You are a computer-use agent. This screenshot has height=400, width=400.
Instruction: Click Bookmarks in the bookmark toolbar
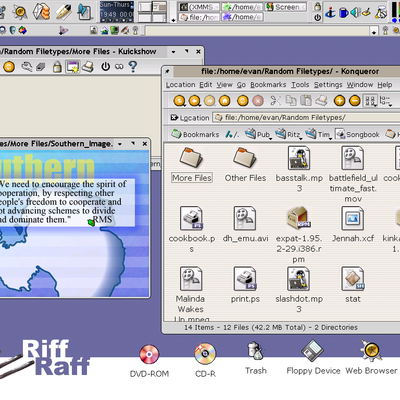pos(195,134)
